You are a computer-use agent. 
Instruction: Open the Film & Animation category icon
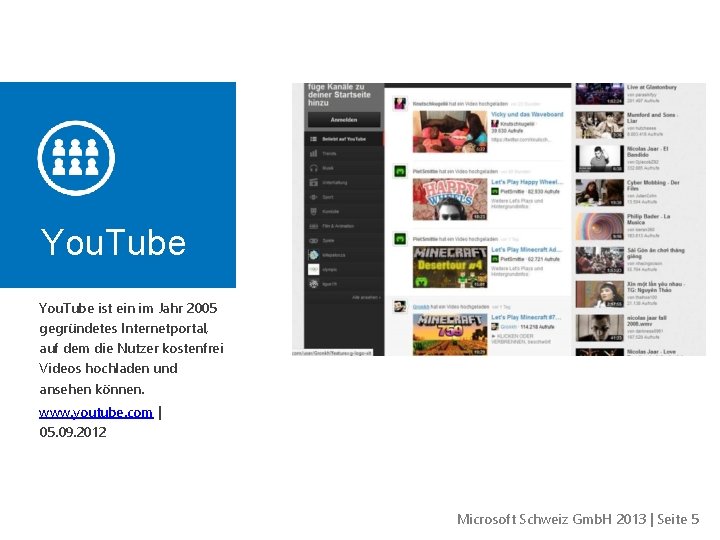[x=314, y=226]
